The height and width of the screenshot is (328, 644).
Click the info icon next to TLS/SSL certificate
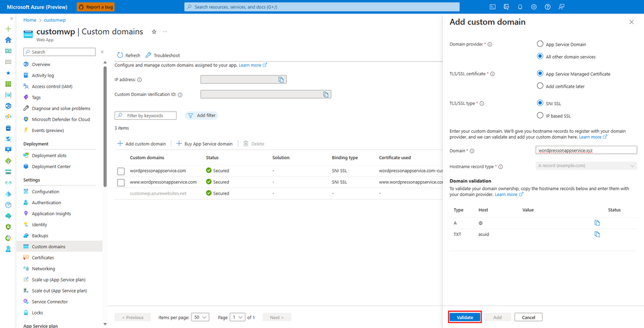tap(493, 74)
